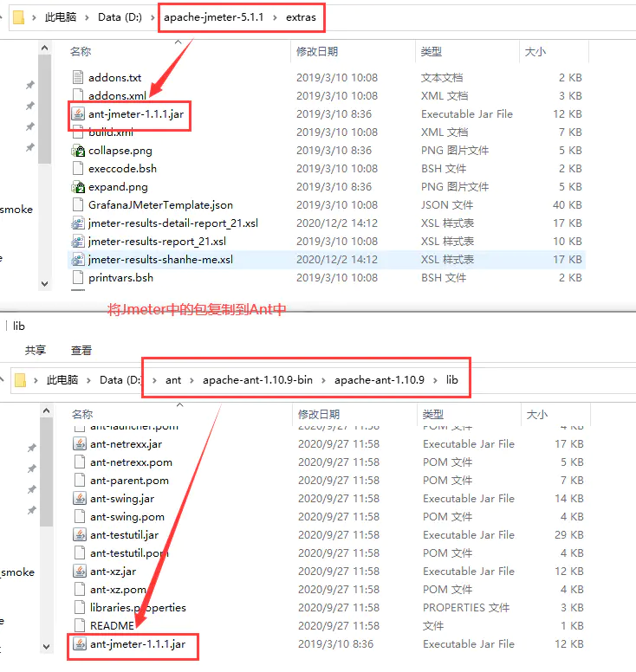Viewport: 636px width, 672px height.
Task: Click the ant-xz.pom file icon
Action: [80, 589]
